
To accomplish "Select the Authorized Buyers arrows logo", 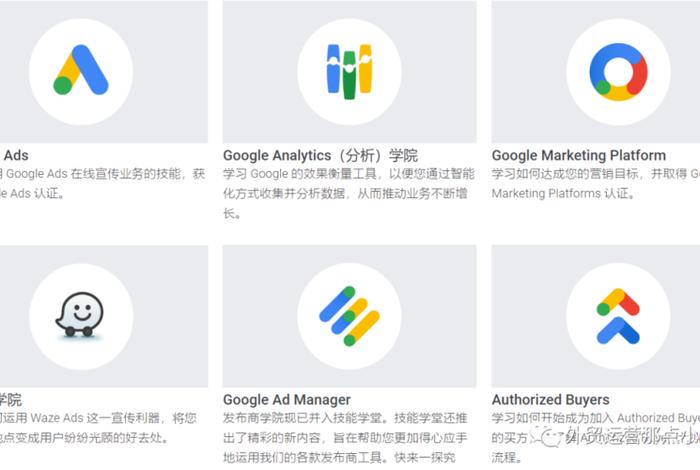I will (x=618, y=316).
